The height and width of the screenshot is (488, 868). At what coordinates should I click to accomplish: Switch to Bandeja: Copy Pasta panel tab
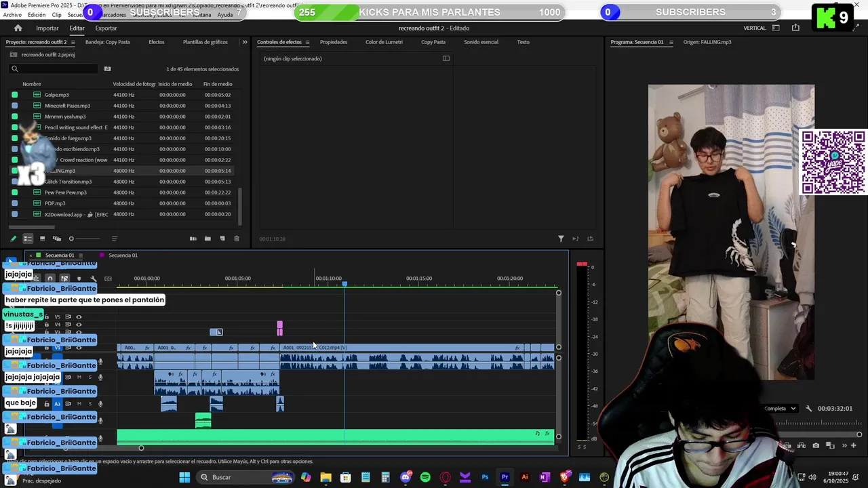[x=107, y=42]
